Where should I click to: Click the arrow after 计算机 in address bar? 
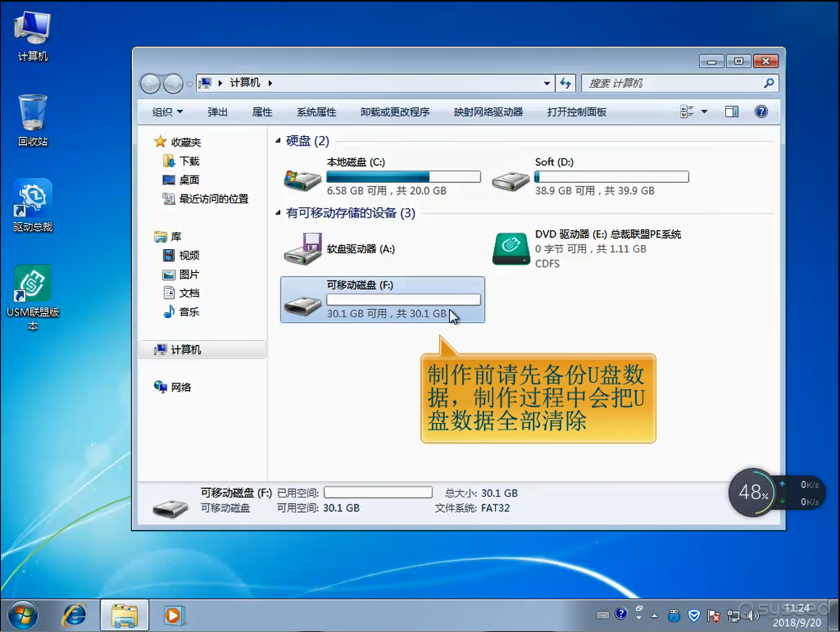270,83
